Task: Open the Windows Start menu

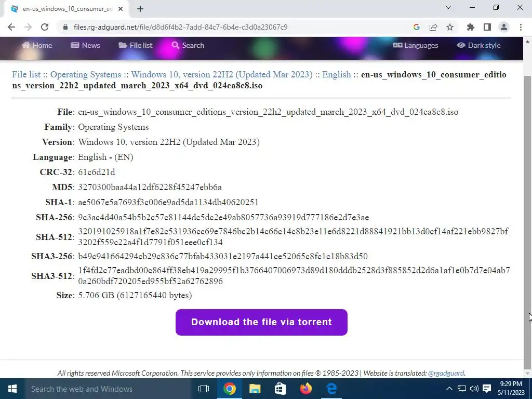Action: (x=12, y=389)
